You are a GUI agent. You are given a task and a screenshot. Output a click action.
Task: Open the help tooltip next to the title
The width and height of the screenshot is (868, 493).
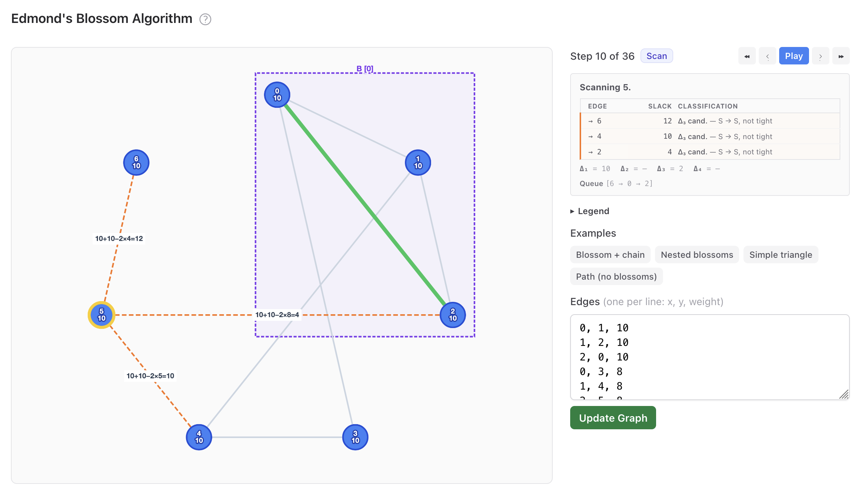tap(205, 20)
